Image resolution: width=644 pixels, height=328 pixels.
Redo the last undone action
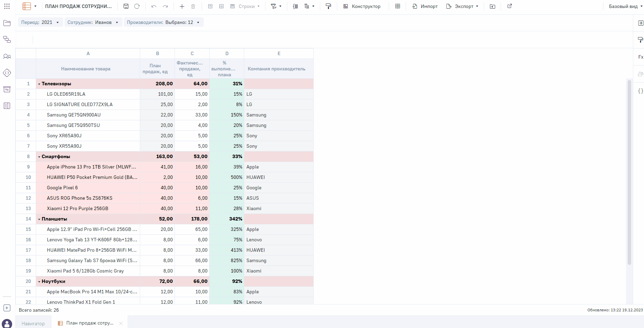[166, 6]
